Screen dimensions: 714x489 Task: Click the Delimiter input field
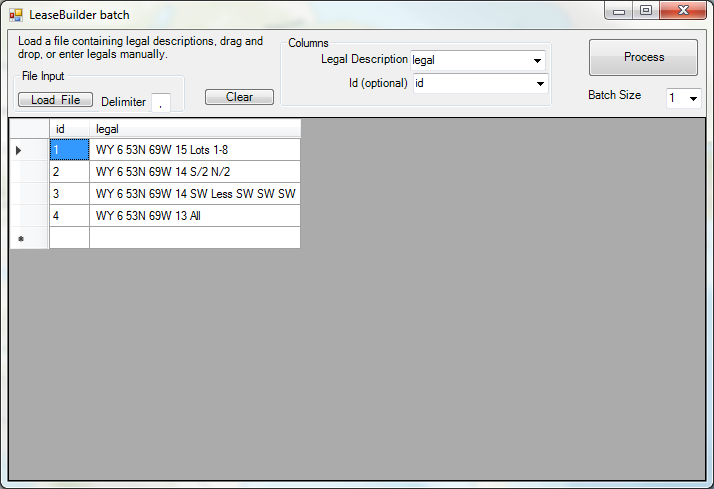161,102
